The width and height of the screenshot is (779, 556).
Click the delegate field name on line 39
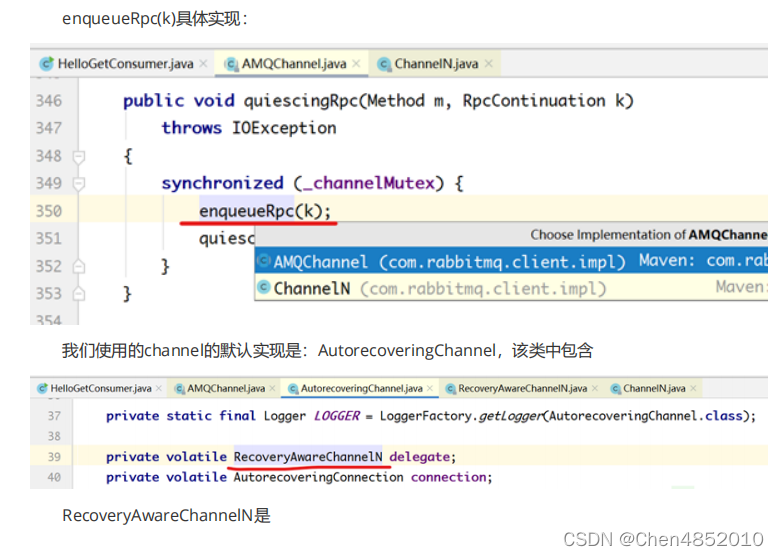point(420,457)
